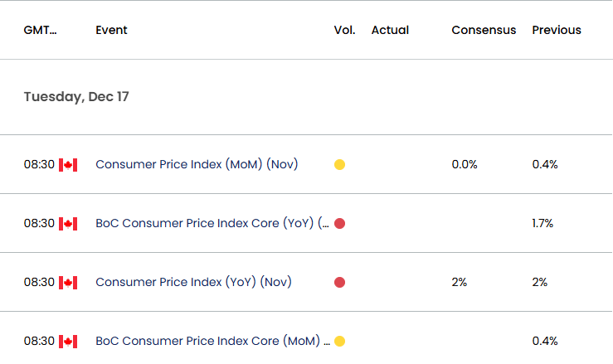Open Consumer Price Index (YoY) (Nov) event
The width and height of the screenshot is (613, 364).
193,282
